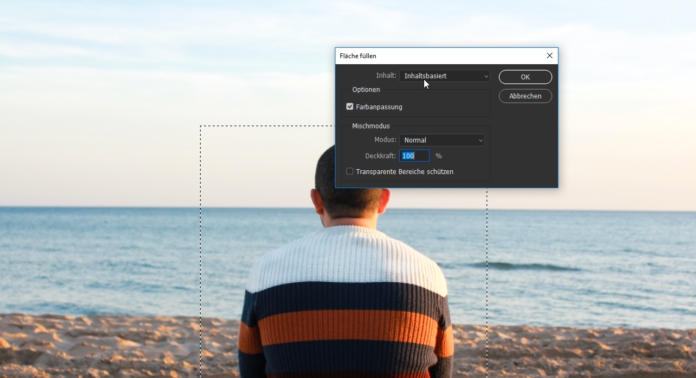Open the Modus dropdown set to Normal
The image size is (696, 378).
[442, 140]
